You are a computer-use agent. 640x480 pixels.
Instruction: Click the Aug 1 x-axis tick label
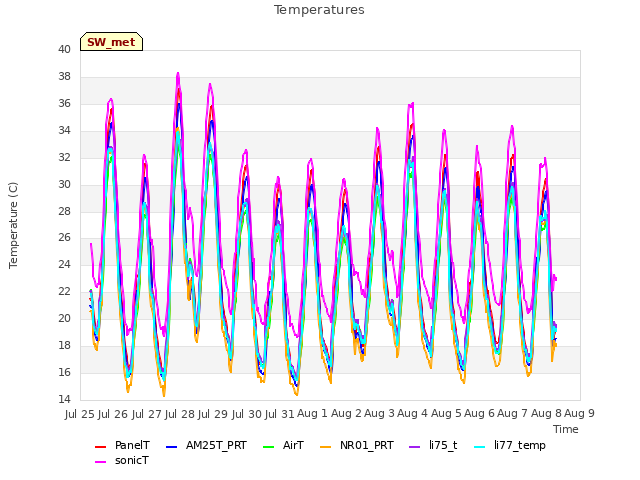point(312,413)
